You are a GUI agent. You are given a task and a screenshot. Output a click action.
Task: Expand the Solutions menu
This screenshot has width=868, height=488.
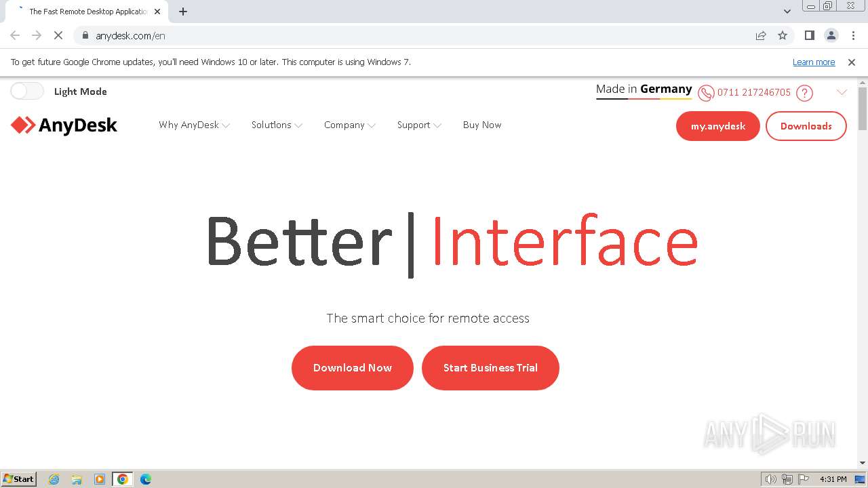point(277,125)
